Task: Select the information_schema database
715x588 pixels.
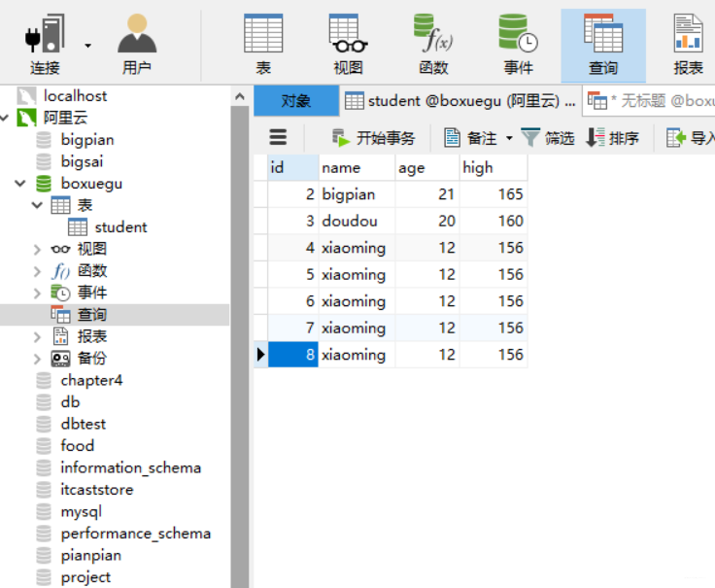Action: [x=130, y=467]
